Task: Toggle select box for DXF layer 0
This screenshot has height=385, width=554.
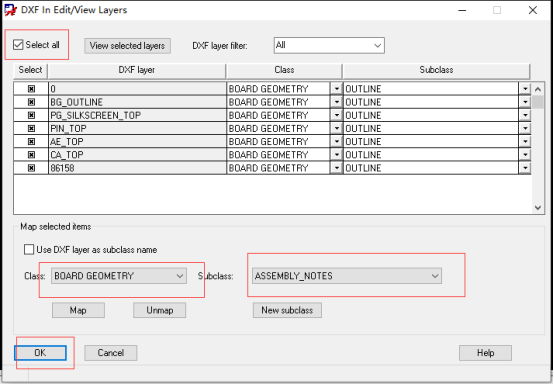Action: pos(31,89)
